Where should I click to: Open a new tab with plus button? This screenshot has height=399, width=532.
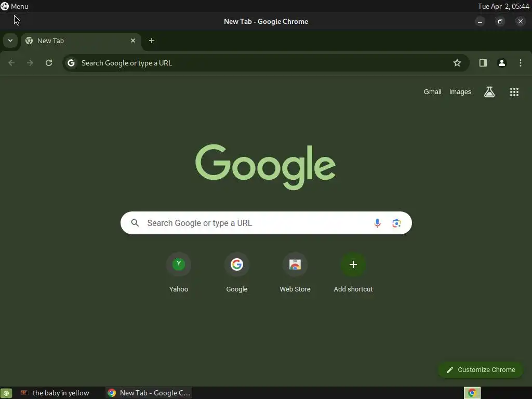tap(152, 41)
